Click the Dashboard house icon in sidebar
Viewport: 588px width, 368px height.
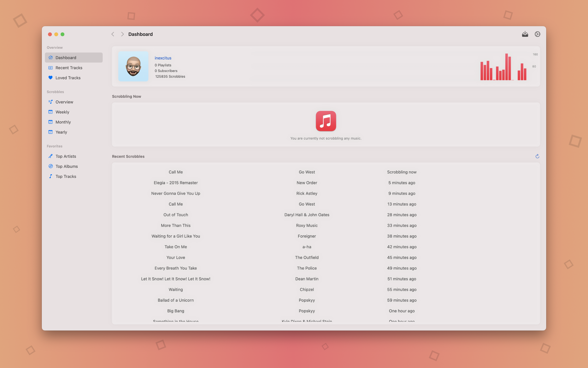[x=51, y=57]
